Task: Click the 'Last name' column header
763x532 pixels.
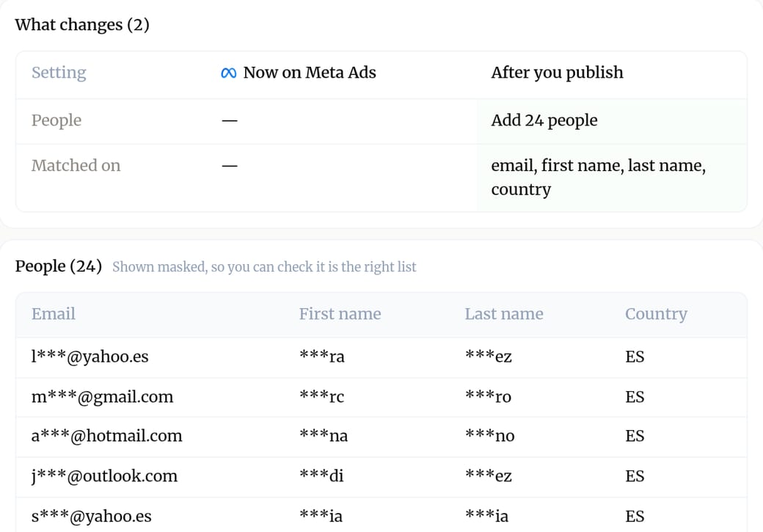Action: (504, 314)
